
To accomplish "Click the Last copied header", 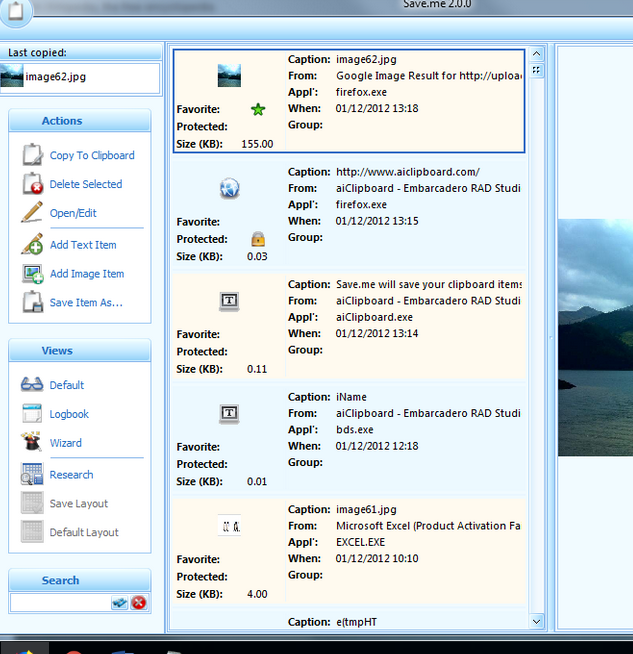I will tap(81, 52).
